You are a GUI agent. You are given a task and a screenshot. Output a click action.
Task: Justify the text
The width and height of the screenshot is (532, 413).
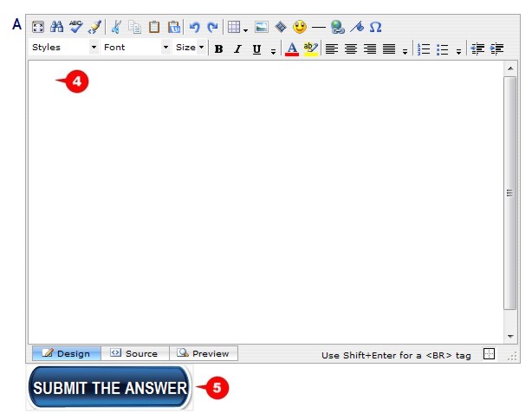pos(389,49)
